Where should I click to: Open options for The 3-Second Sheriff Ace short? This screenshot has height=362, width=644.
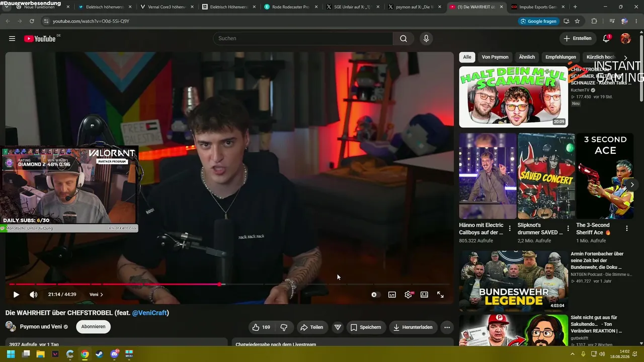tap(627, 229)
